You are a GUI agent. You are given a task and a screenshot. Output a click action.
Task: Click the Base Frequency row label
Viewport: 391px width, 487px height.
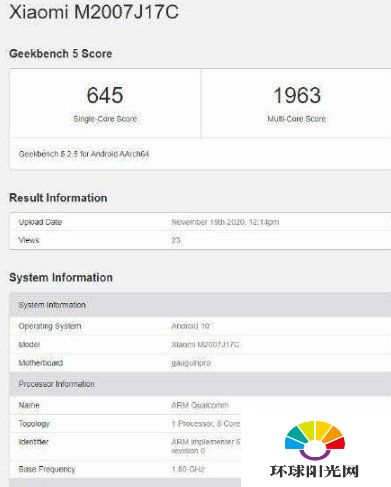point(47,469)
